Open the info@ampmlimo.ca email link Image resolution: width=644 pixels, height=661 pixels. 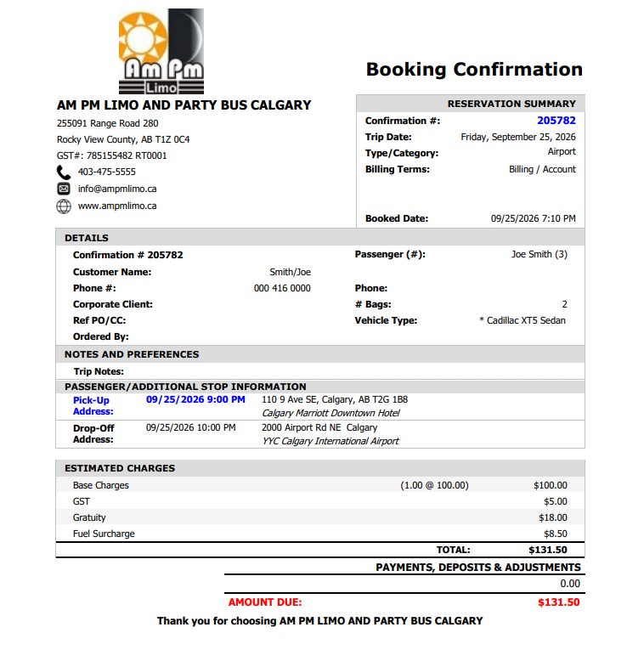coord(117,189)
